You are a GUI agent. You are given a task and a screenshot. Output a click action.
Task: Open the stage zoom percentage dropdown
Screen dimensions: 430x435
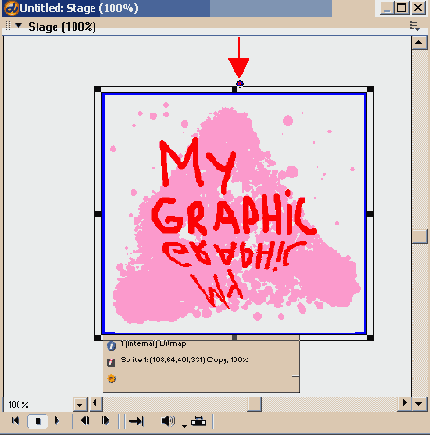tap(80, 405)
